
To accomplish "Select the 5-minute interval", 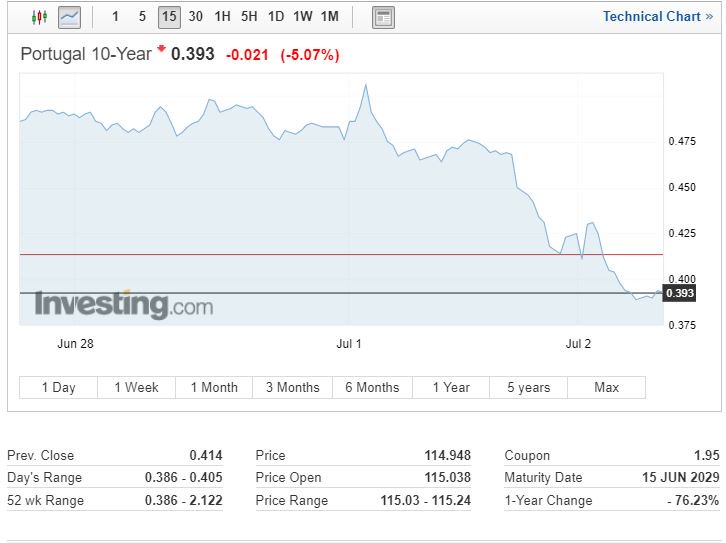I will 142,17.
